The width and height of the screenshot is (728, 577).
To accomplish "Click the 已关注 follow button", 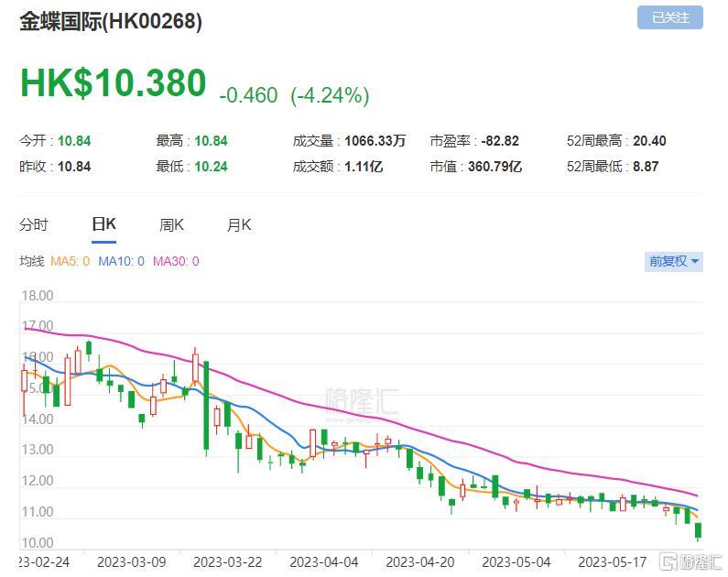I will coord(669,17).
